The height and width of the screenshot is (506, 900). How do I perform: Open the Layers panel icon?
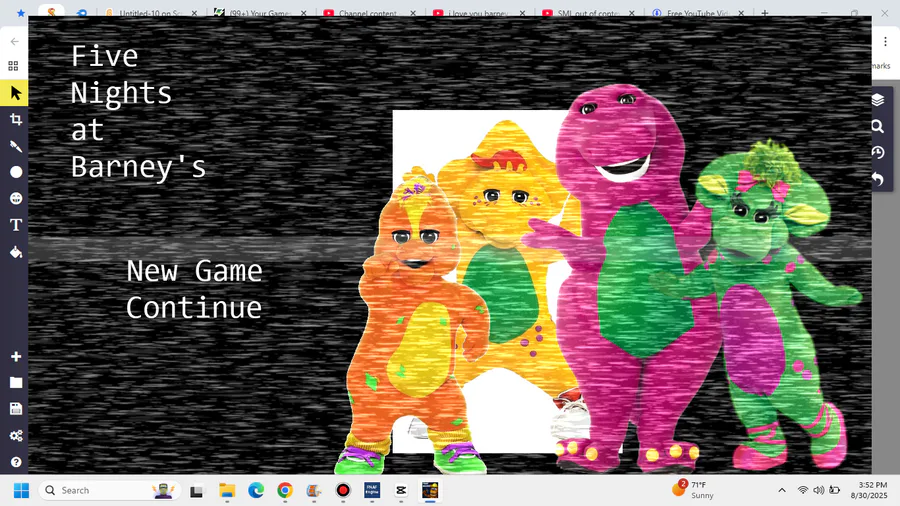878,100
